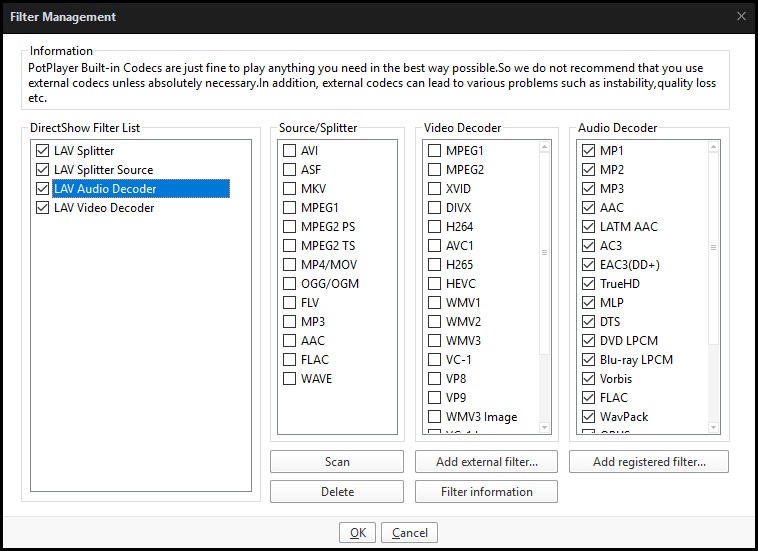Screen dimensions: 758x551
Task: Click Video Decoder scrollbar down arrow
Action: click(x=544, y=427)
